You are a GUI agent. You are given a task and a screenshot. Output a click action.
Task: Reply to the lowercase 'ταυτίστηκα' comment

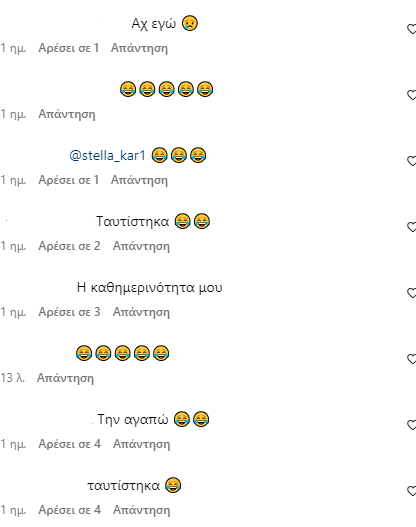[142, 510]
